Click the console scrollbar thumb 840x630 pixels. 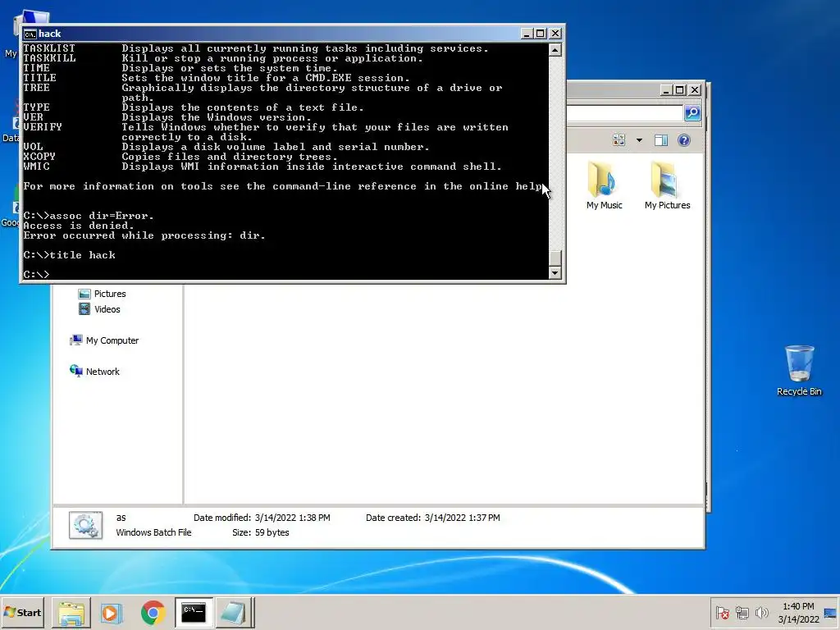pyautogui.click(x=555, y=258)
